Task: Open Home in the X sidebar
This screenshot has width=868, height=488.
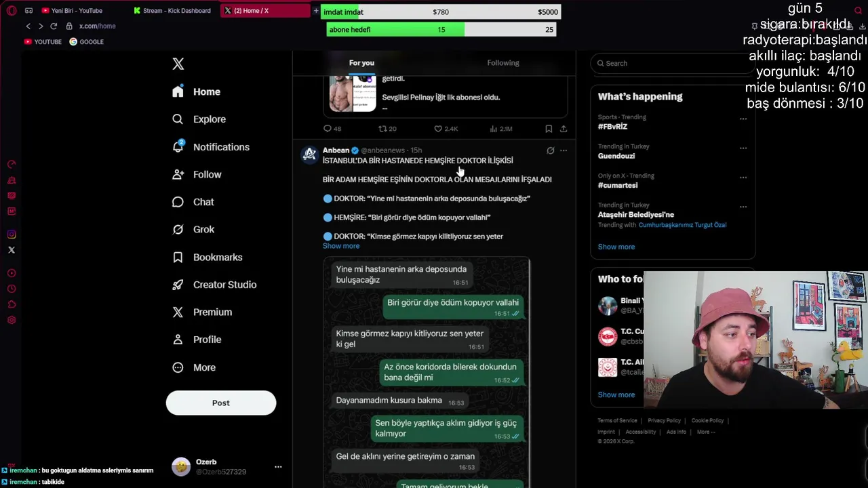Action: pos(197,91)
